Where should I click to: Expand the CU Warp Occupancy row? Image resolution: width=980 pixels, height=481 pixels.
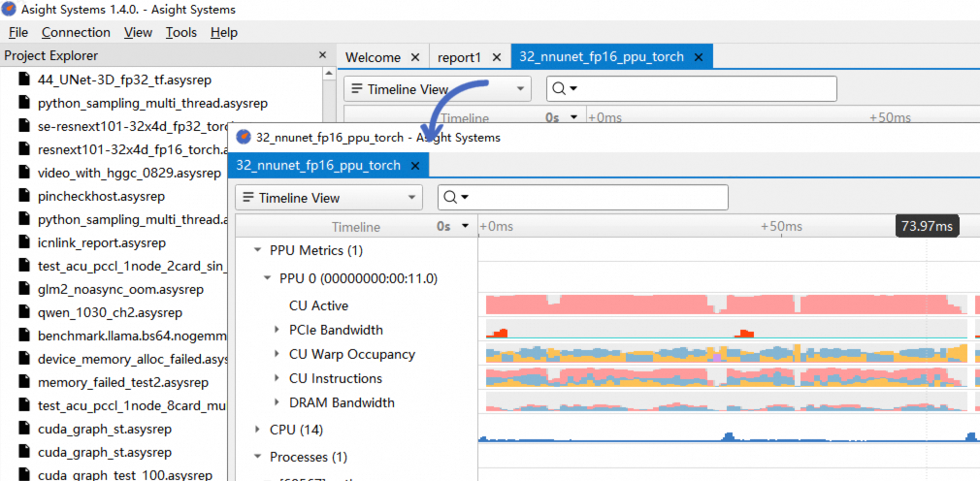(x=277, y=354)
